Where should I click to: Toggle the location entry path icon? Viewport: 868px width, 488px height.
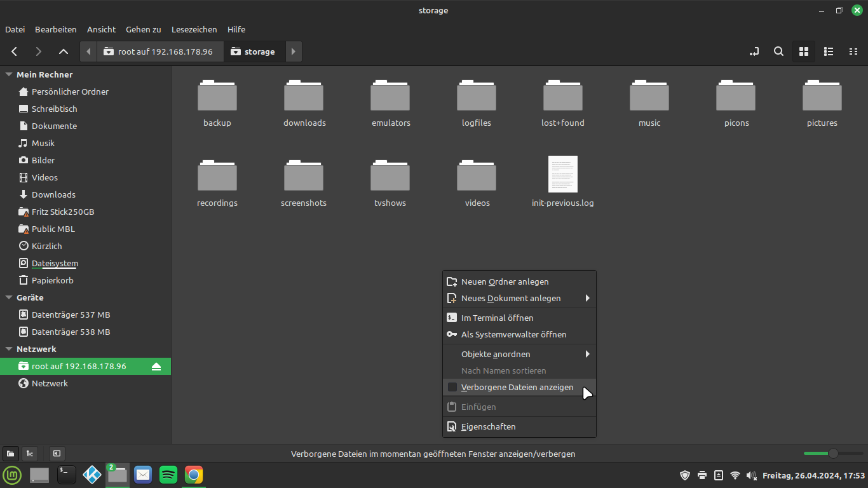(x=754, y=51)
